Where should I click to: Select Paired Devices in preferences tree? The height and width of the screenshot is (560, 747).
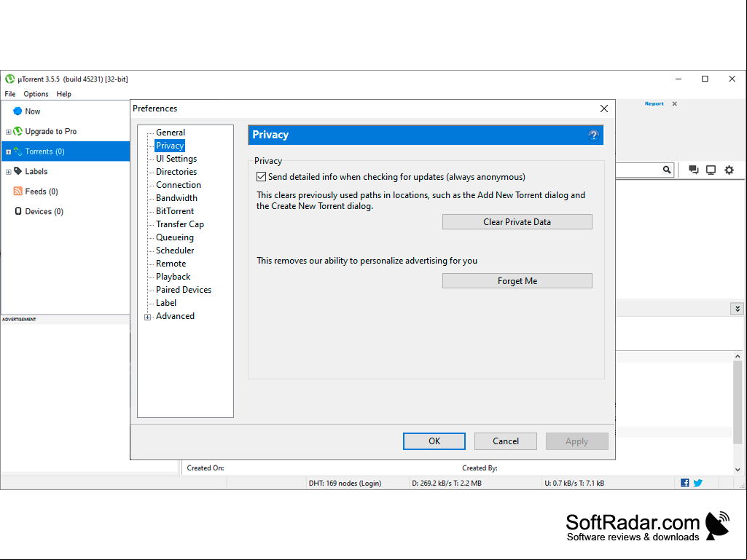(184, 290)
